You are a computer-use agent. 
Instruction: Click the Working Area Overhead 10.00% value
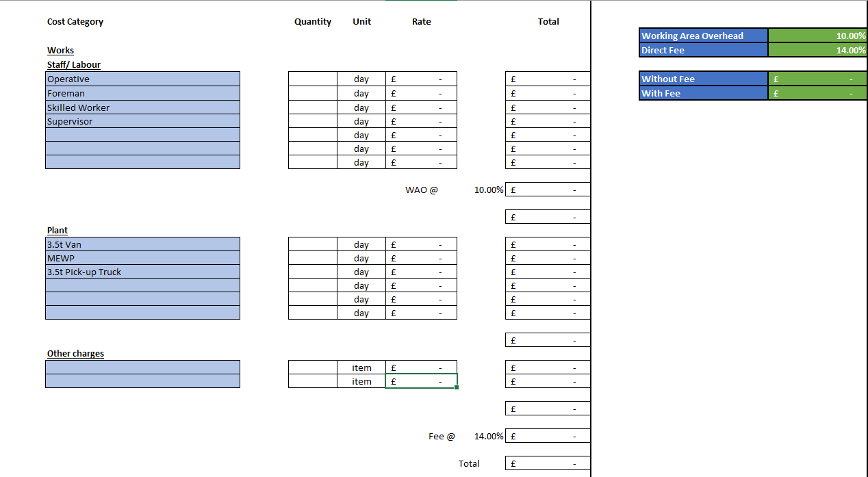[x=817, y=36]
